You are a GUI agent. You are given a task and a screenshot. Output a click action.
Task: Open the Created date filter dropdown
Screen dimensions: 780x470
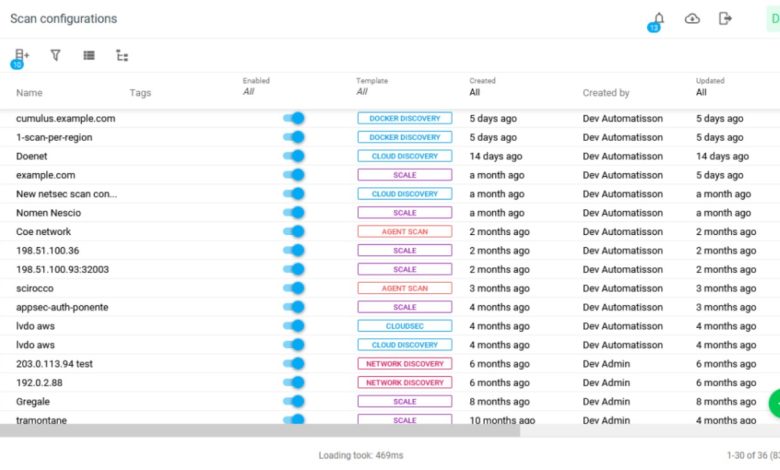[x=475, y=92]
